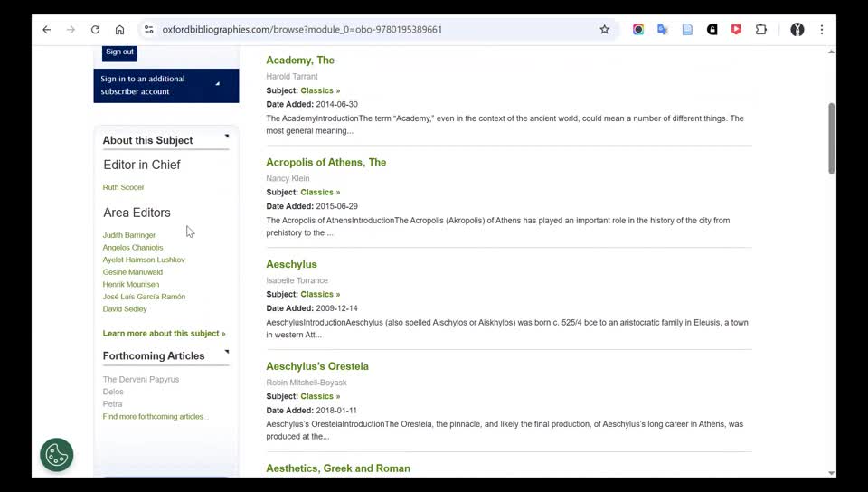Screen dimensions: 868x492
Task: Open area editor Ayelet Haimson Lushkov link
Action: [x=144, y=260]
